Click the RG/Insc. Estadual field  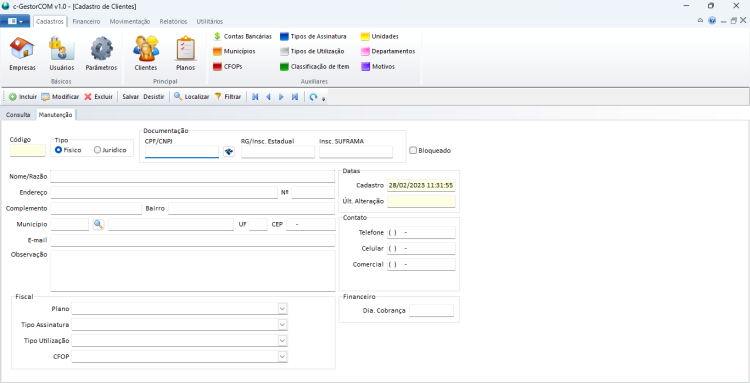(x=278, y=152)
